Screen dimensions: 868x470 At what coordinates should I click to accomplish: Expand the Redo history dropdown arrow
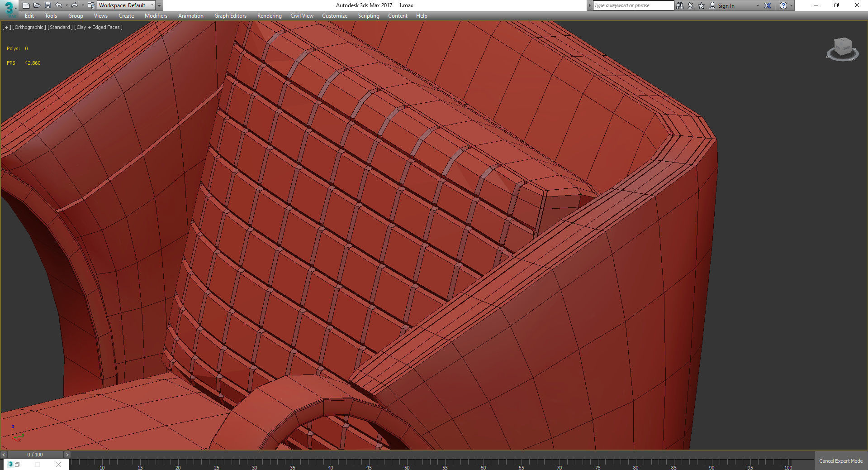click(82, 5)
